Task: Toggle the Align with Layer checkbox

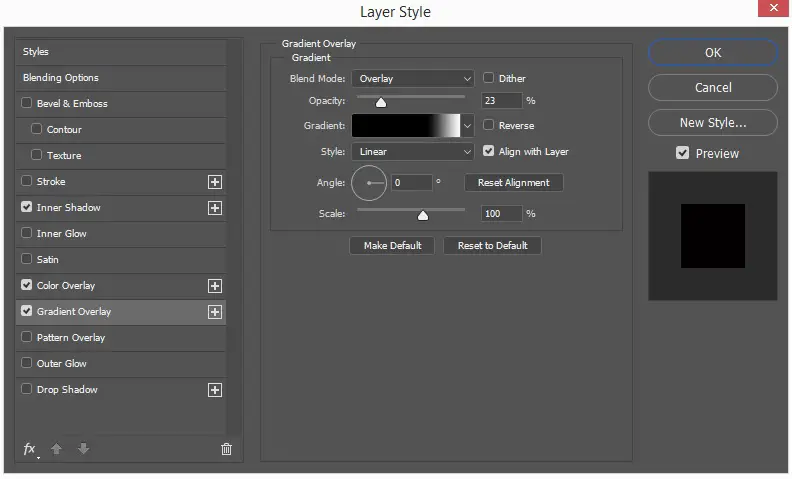Action: pos(488,151)
